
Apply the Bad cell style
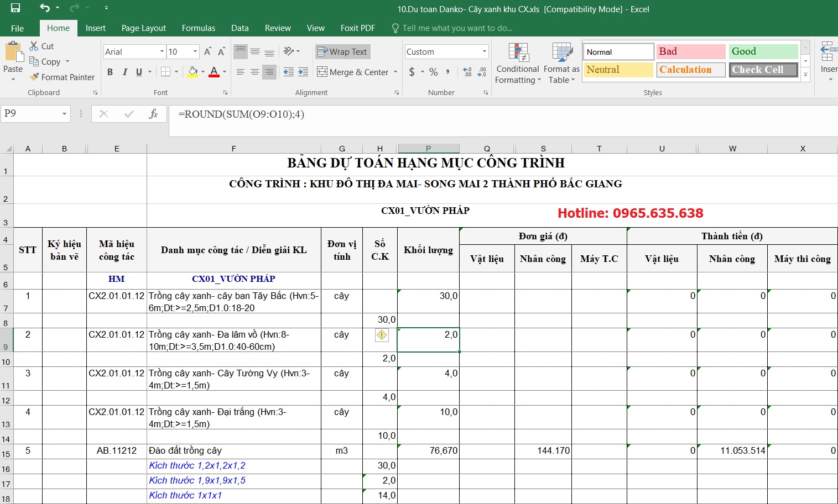coord(690,51)
